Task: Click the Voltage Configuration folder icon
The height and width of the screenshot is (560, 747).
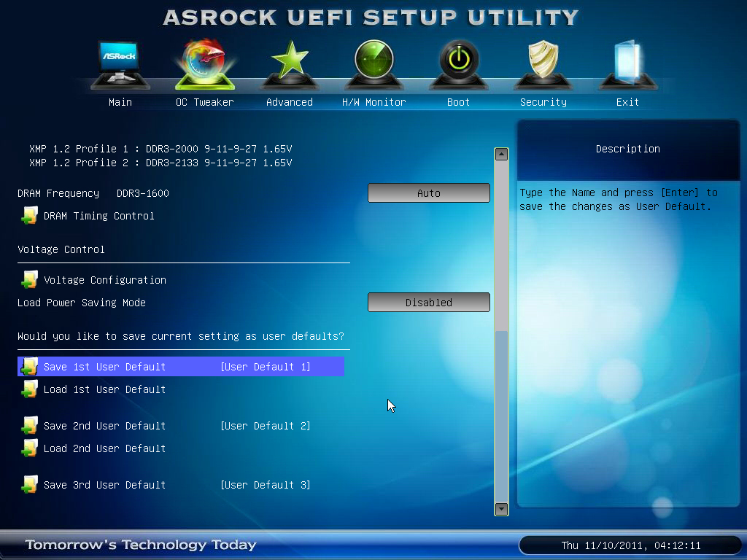Action: tap(29, 279)
